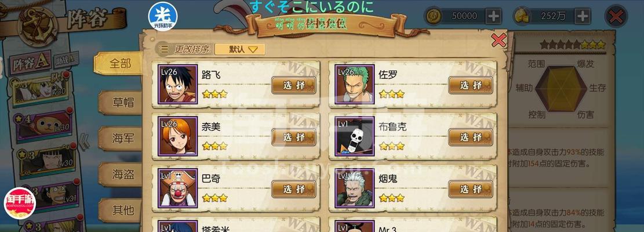
Task: Collapse the lineup panel with the double-chevron arrow
Action: point(84,142)
